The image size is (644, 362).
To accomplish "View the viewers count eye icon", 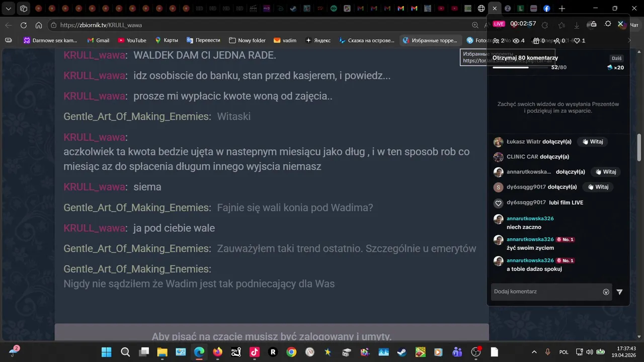I will click(x=516, y=41).
